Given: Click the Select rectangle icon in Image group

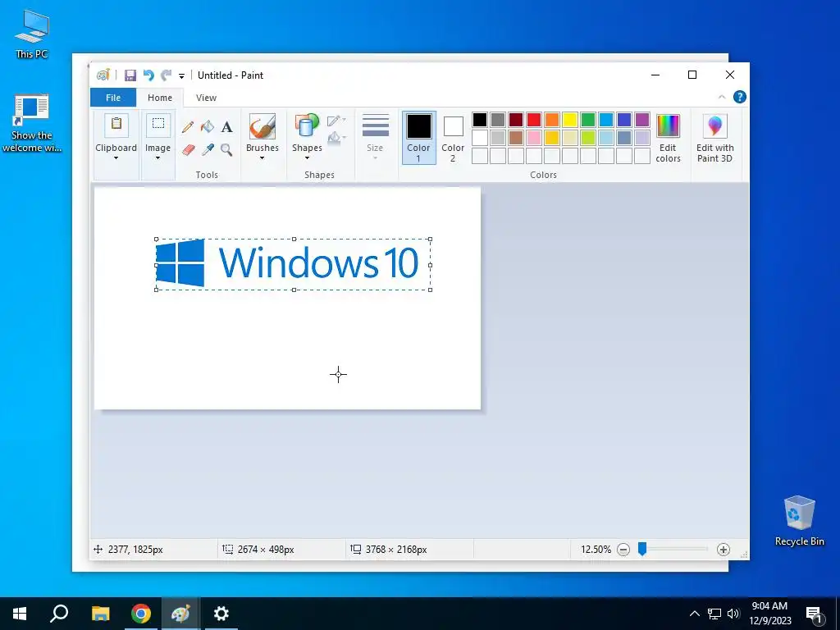Looking at the screenshot, I should click(158, 126).
